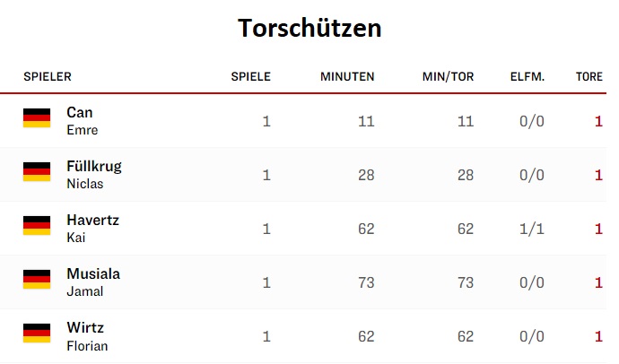The width and height of the screenshot is (619, 364).
Task: Click the German flag beside Füllkrug
Action: (37, 171)
